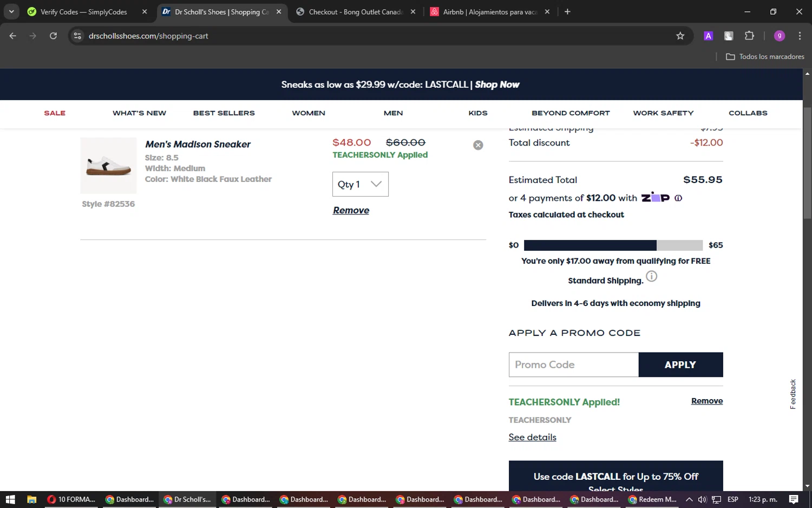Focus the Promo Code input field
The height and width of the screenshot is (508, 812).
coord(574,364)
